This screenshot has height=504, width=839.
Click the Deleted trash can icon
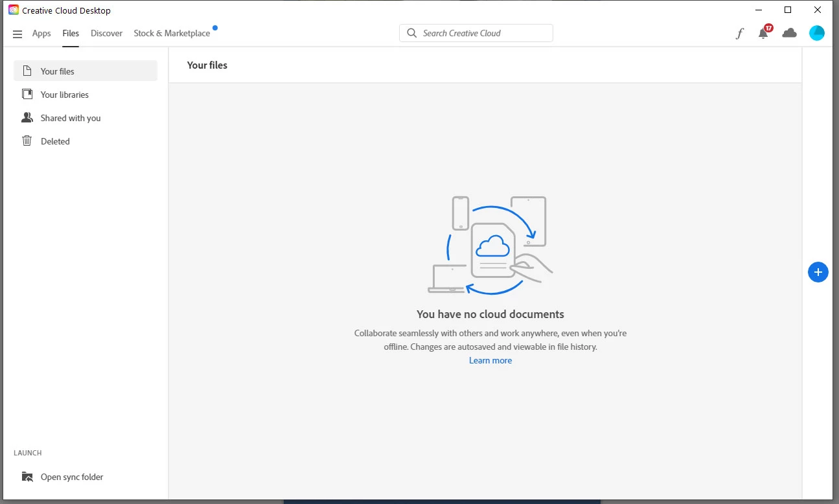[27, 141]
